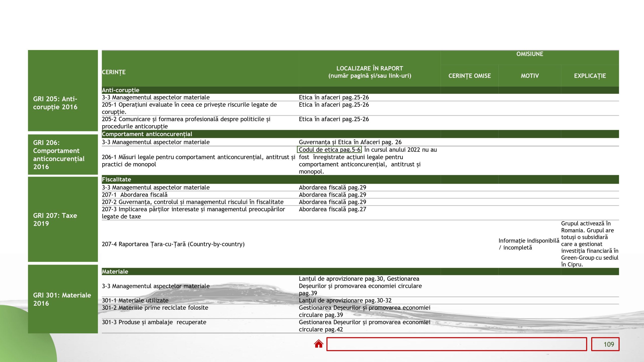Click 'Abordarea fiscală pag.27' location text

pos(333,209)
